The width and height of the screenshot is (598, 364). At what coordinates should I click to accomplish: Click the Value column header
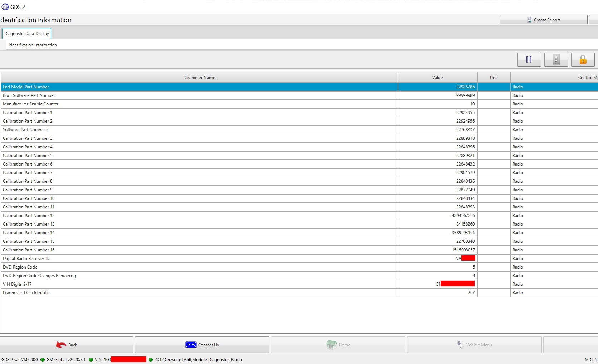[x=437, y=78]
